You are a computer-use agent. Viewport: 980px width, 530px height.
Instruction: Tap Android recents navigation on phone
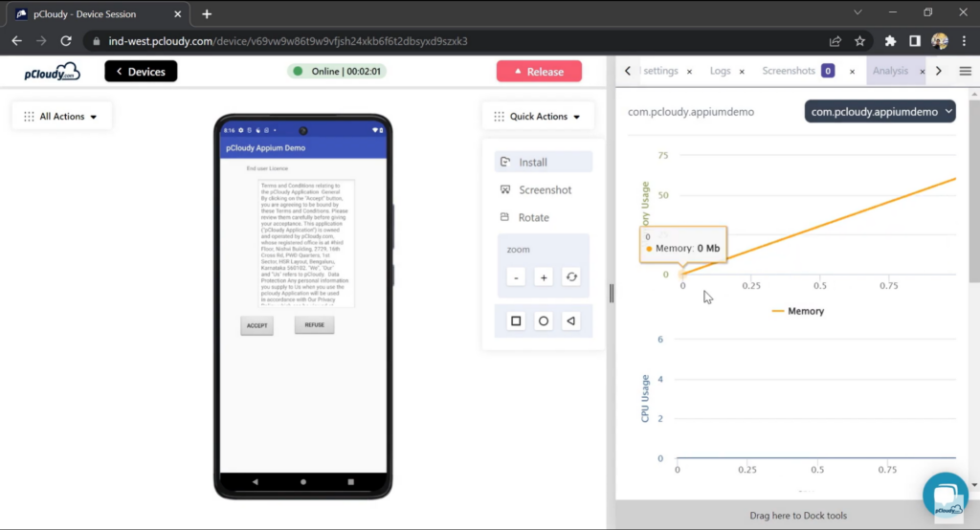(350, 482)
